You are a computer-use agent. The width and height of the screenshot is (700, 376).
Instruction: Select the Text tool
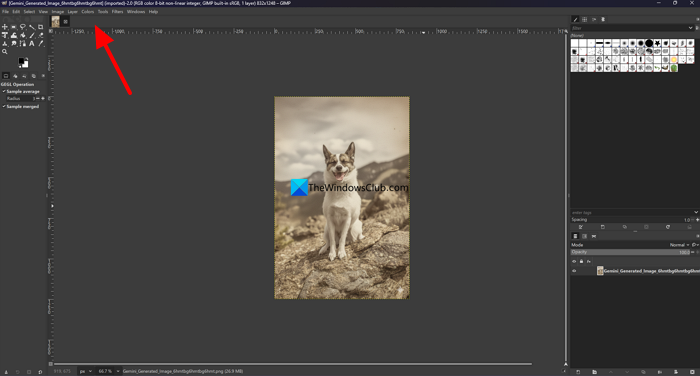tap(32, 43)
